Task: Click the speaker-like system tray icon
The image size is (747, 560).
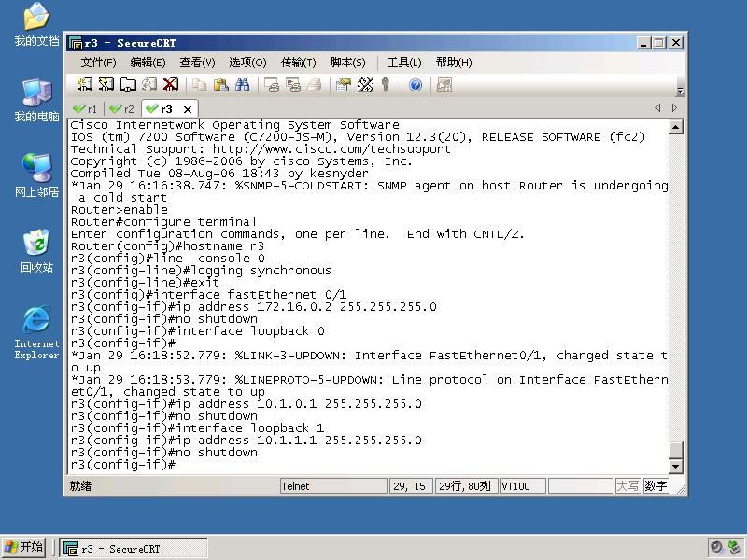Action: tap(716, 547)
